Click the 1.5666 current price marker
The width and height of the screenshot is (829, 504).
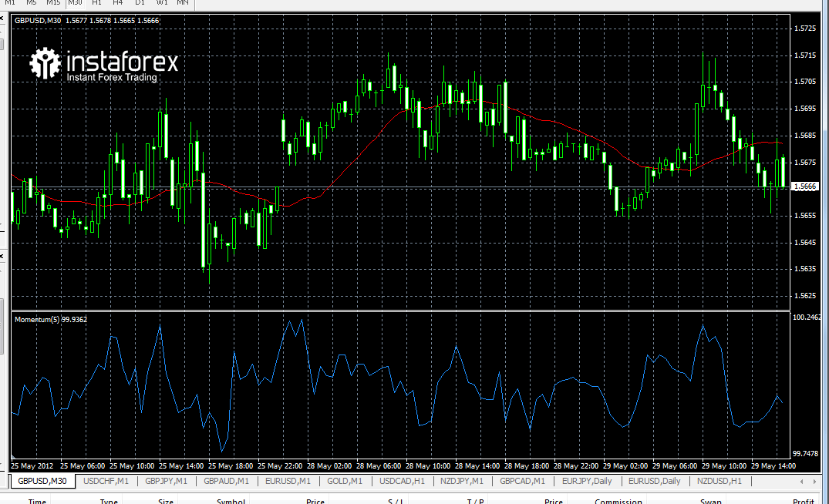coord(805,186)
